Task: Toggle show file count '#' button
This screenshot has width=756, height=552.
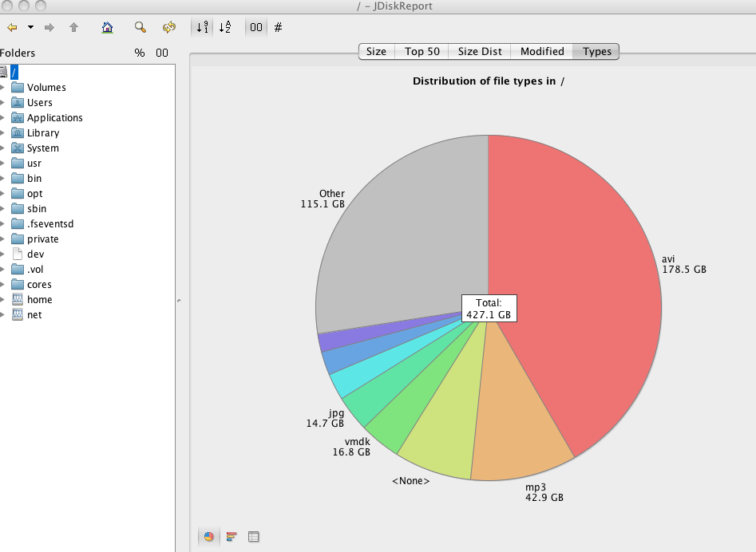Action: 278,27
